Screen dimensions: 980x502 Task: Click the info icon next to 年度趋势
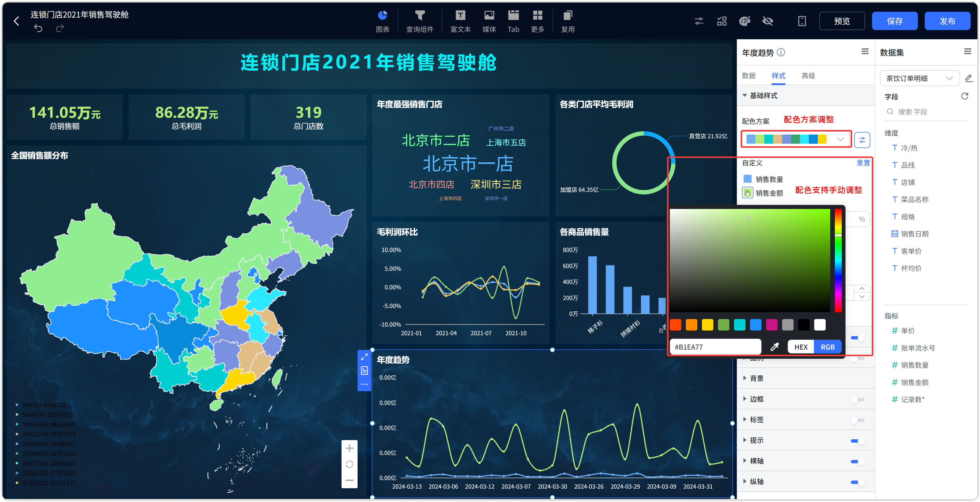pyautogui.click(x=781, y=52)
